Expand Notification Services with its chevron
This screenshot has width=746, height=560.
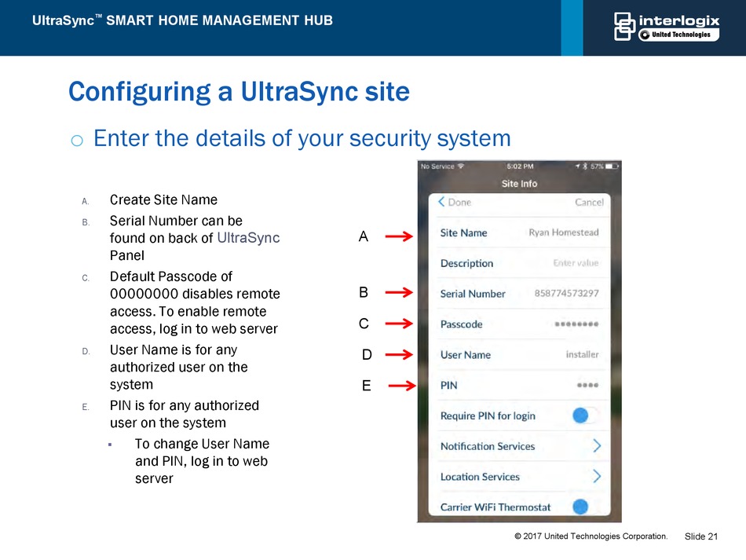597,446
